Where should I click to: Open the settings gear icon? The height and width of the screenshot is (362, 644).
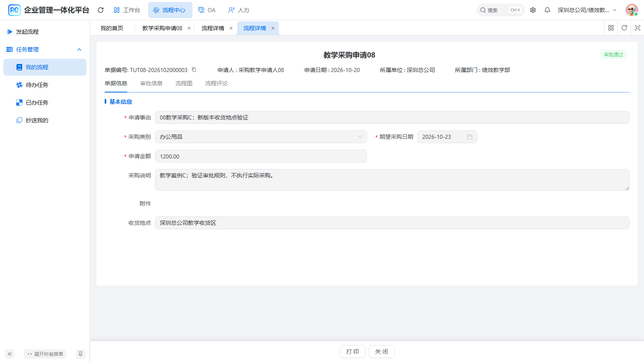click(x=533, y=10)
